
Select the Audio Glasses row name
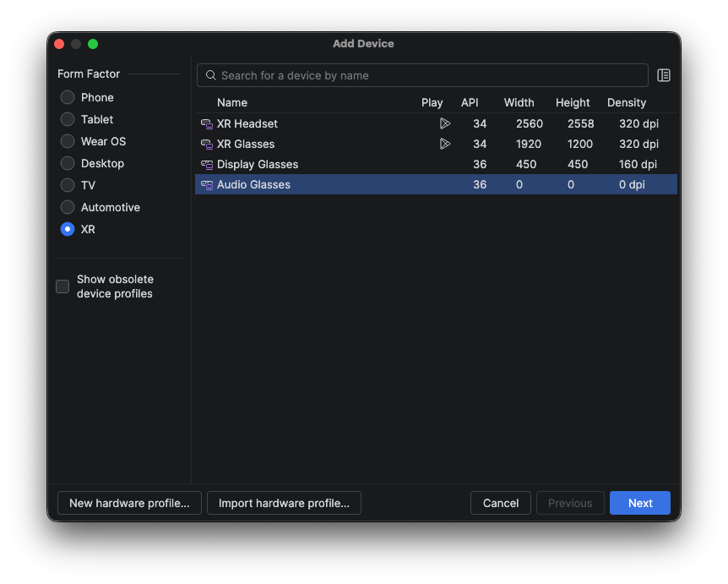pos(253,185)
